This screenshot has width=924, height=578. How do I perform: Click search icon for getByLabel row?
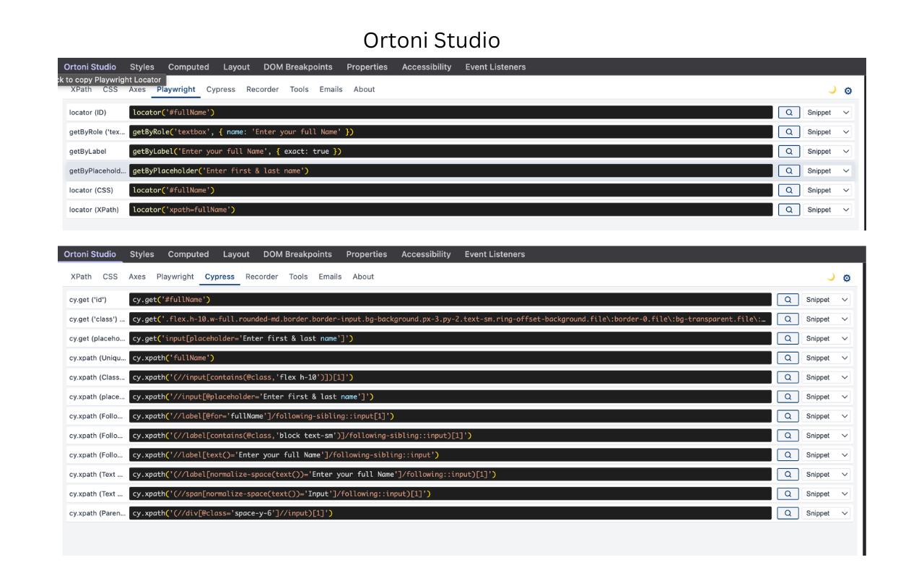coord(789,152)
